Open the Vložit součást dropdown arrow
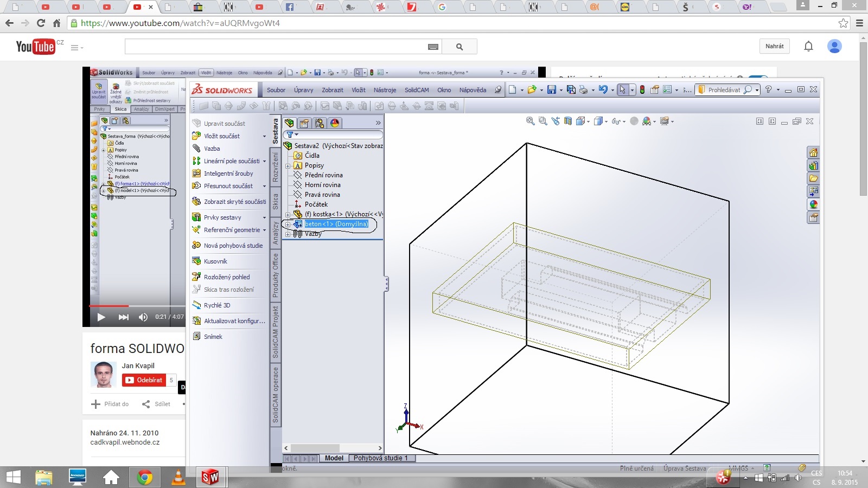Viewport: 868px width, 488px height. coord(265,136)
